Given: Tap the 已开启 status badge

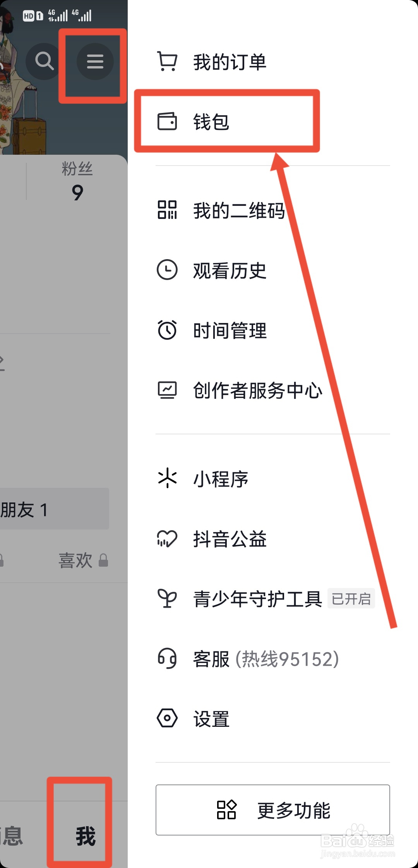Looking at the screenshot, I should point(351,599).
